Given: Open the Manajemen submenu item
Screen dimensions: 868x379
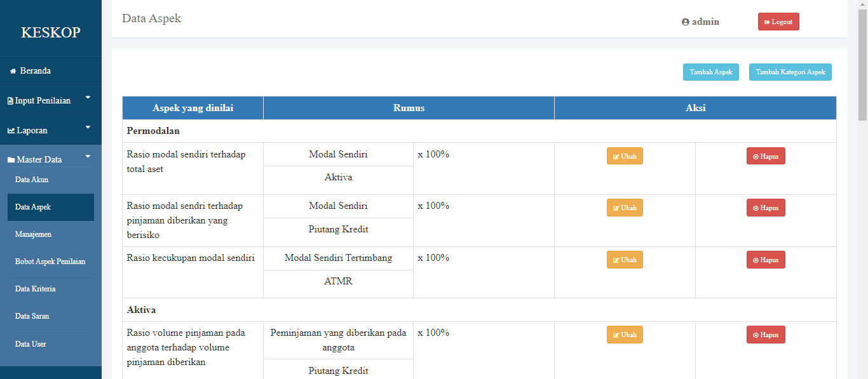Looking at the screenshot, I should [51, 234].
